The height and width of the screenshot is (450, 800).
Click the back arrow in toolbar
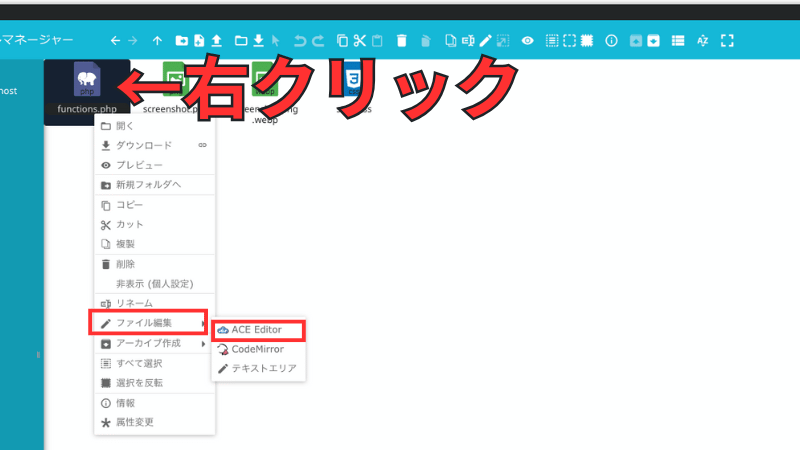(115, 41)
